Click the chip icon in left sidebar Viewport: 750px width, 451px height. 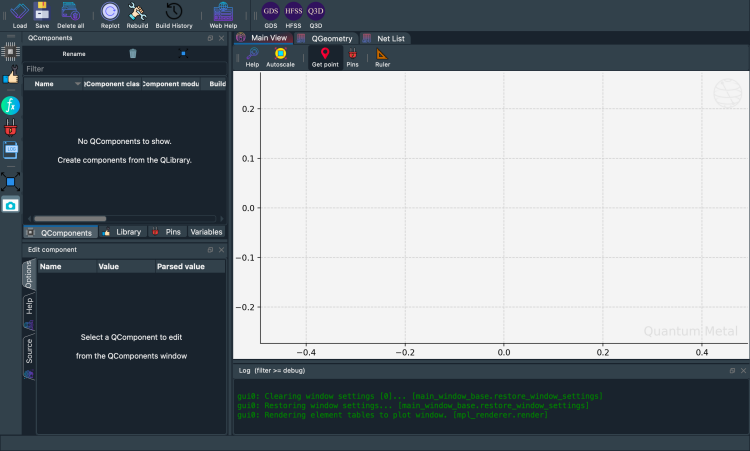pyautogui.click(x=11, y=51)
